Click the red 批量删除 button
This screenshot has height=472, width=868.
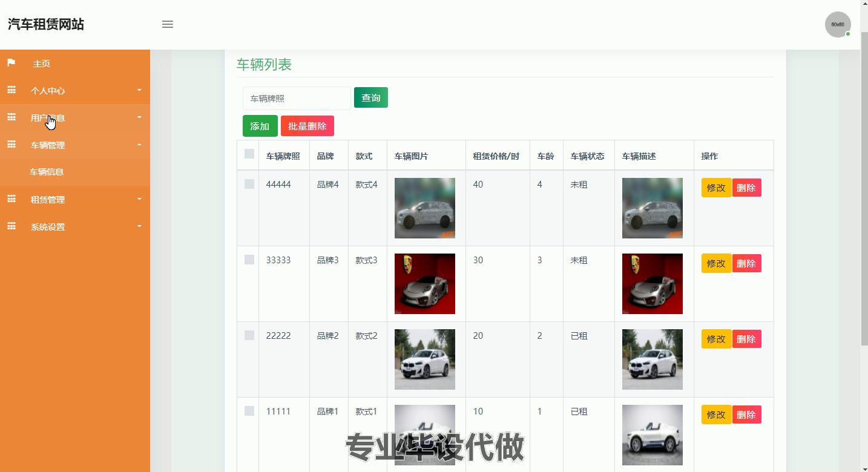click(x=307, y=126)
